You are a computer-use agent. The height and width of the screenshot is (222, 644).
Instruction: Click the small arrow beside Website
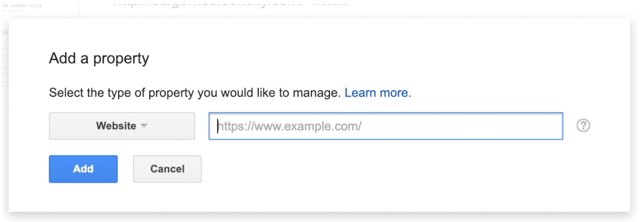coord(144,126)
